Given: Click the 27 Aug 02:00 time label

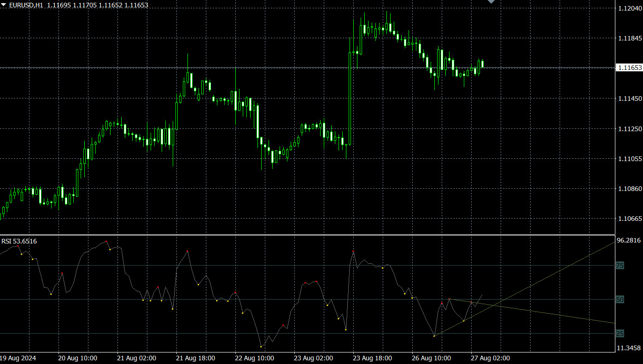Looking at the screenshot, I should [x=491, y=358].
